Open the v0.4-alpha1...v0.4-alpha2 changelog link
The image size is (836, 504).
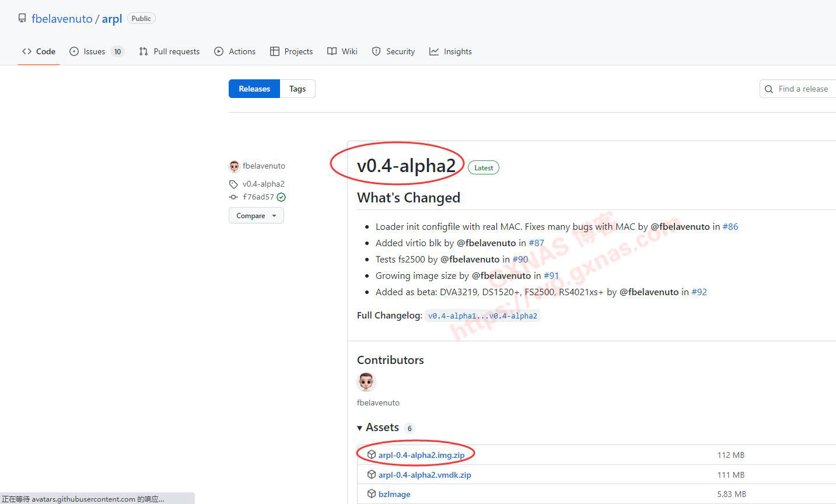click(482, 316)
